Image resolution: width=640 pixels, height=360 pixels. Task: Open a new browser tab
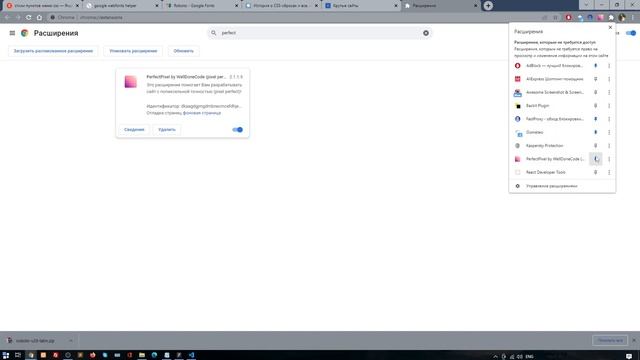point(488,6)
